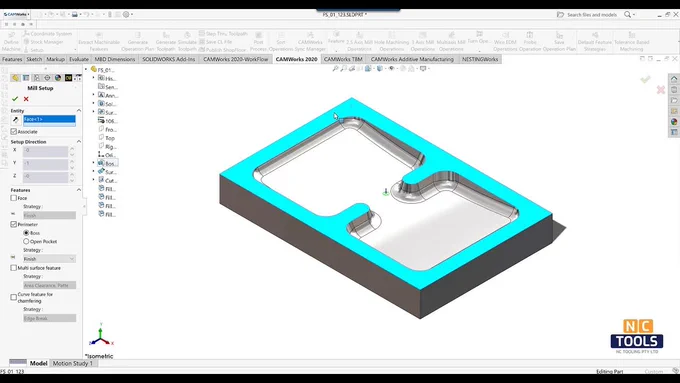The width and height of the screenshot is (680, 383).
Task: Open the Perimeter Strategy Finish dropdown
Action: (49, 259)
